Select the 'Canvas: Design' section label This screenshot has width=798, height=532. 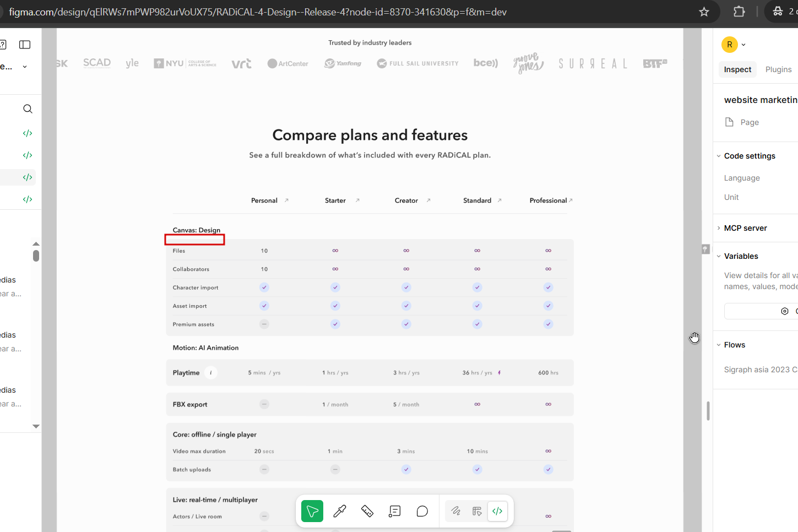[197, 230]
